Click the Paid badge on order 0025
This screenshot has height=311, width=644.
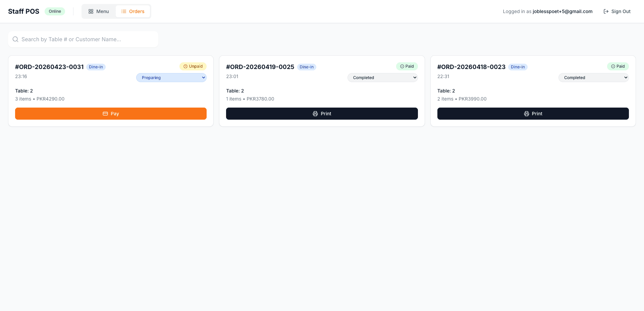(407, 66)
